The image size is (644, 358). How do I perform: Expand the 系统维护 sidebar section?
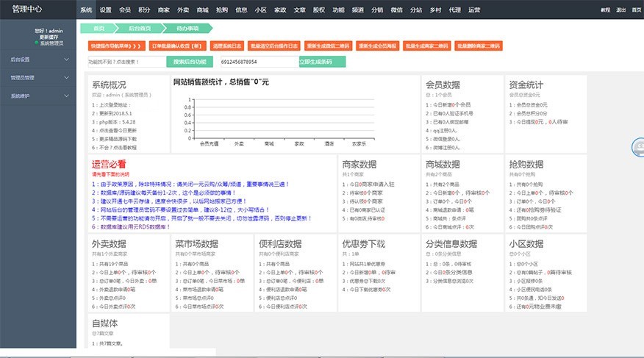coord(37,96)
